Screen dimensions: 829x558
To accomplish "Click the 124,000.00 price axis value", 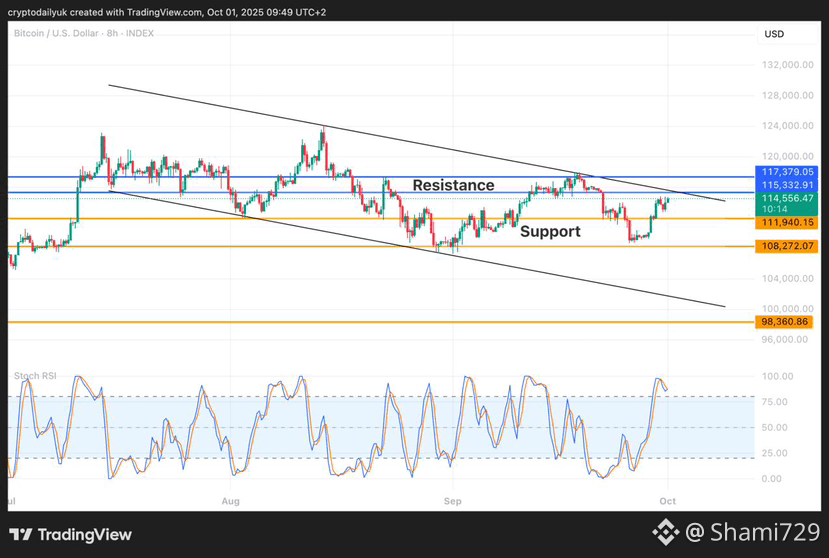I will [x=787, y=126].
